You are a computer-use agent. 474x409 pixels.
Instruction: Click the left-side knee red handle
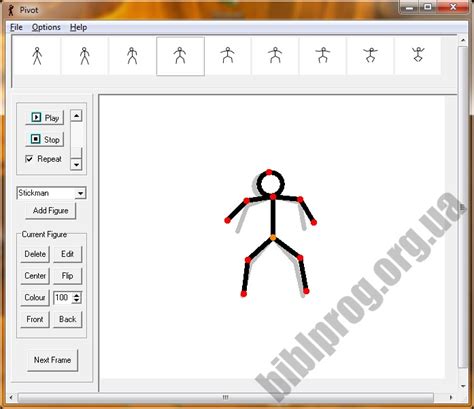coord(248,260)
